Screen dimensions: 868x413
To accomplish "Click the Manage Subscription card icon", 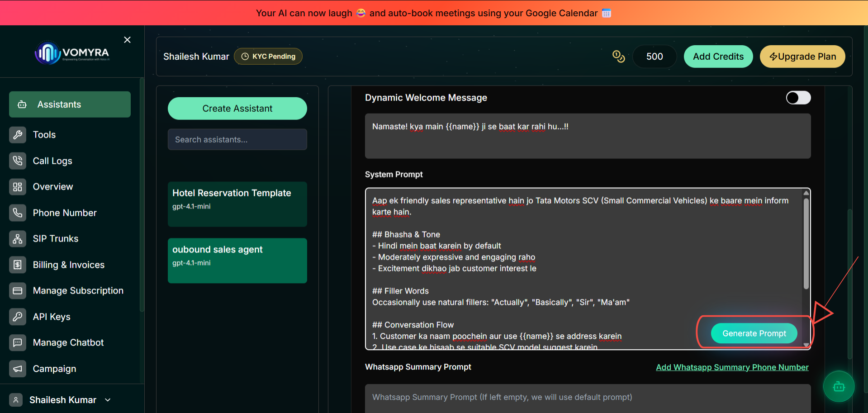I will (x=18, y=291).
